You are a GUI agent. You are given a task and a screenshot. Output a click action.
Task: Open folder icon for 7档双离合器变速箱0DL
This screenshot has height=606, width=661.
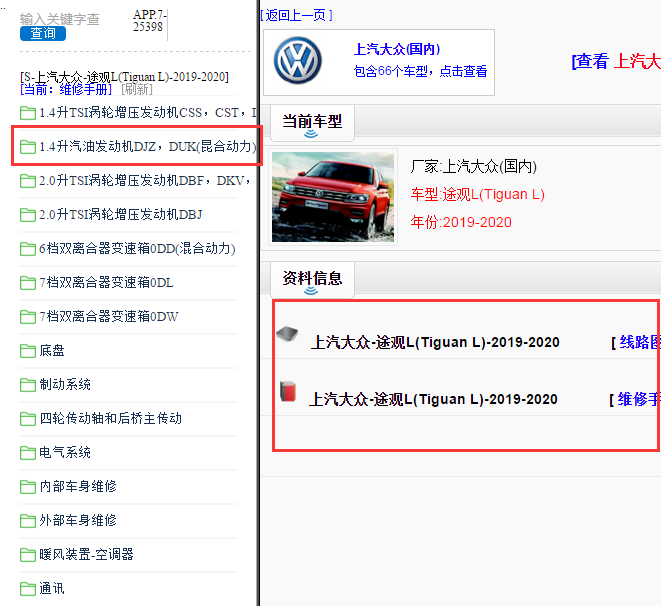(28, 283)
